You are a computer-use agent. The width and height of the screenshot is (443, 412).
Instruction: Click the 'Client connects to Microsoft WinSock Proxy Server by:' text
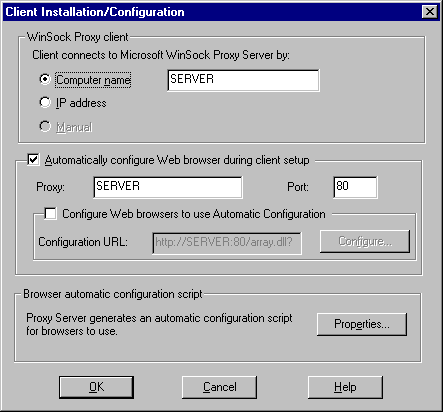(x=161, y=55)
